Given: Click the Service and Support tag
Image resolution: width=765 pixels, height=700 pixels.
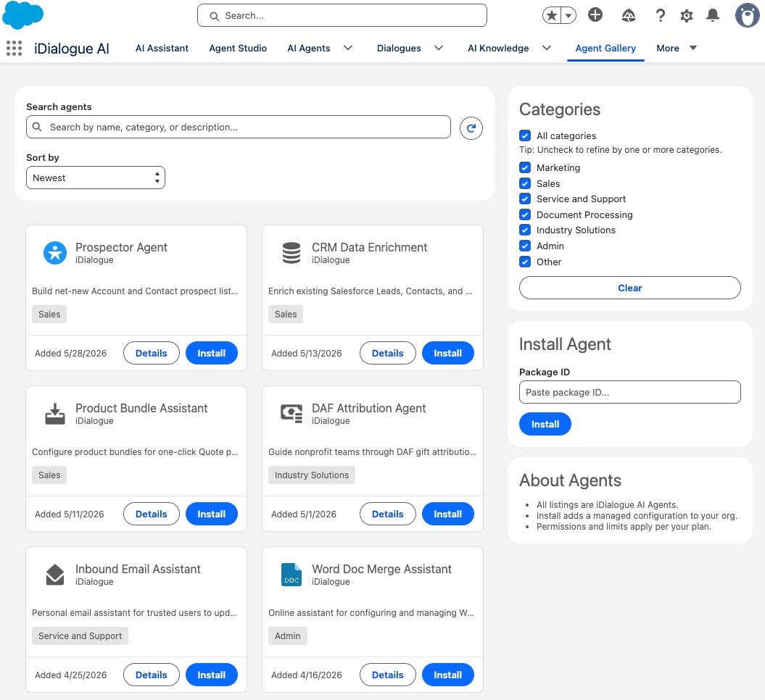Looking at the screenshot, I should (80, 636).
